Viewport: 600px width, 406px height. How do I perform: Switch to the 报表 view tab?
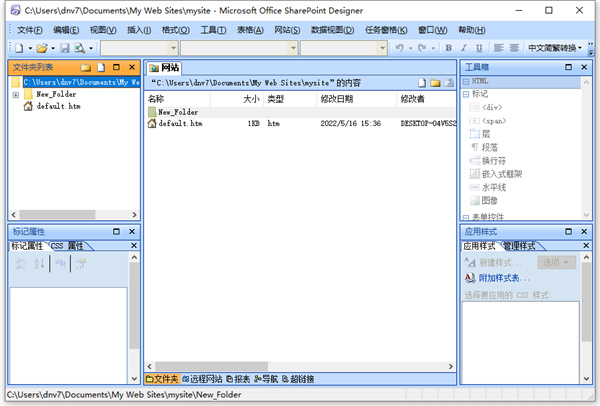coord(238,379)
